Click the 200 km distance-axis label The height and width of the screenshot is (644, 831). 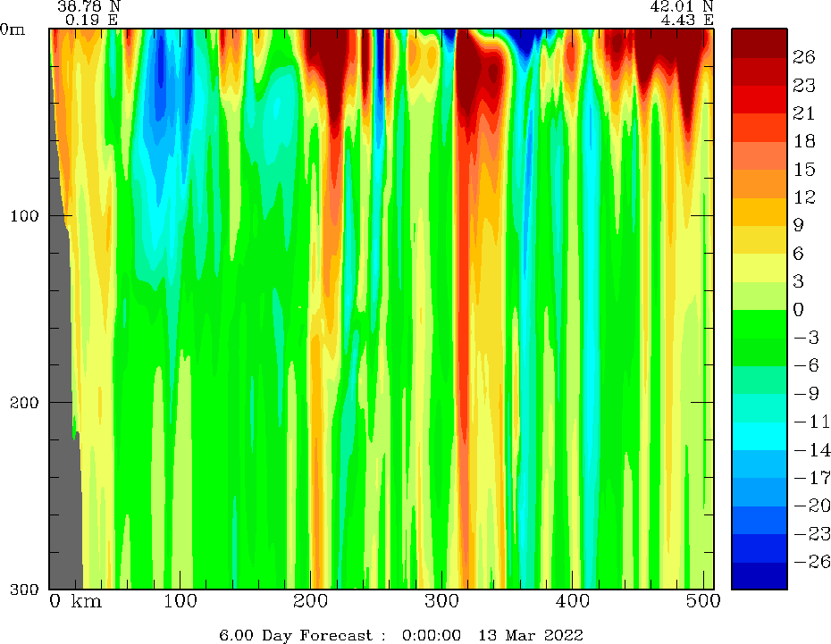[x=311, y=602]
